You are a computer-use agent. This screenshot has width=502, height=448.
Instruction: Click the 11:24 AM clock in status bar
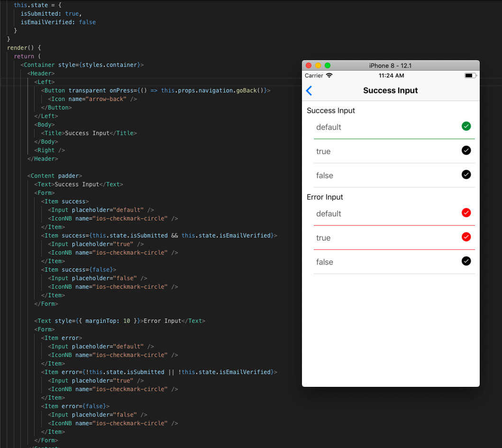[390, 75]
